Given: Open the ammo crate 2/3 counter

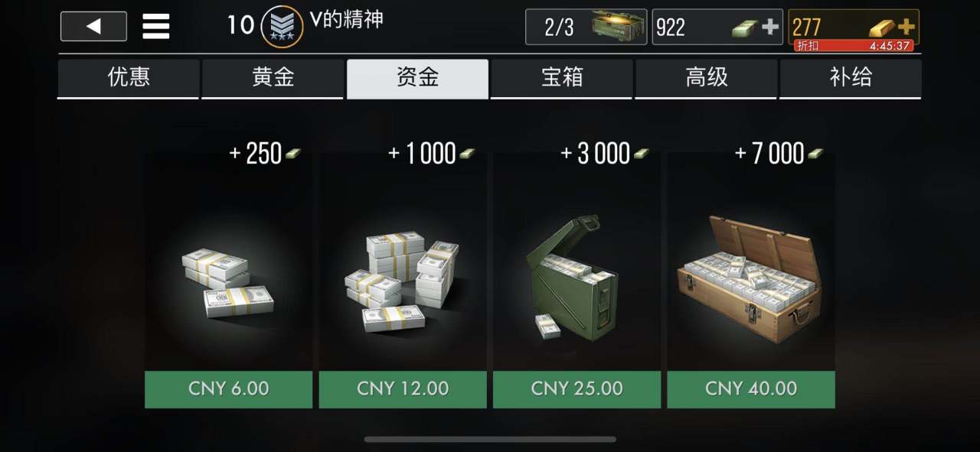Looking at the screenshot, I should tap(586, 28).
